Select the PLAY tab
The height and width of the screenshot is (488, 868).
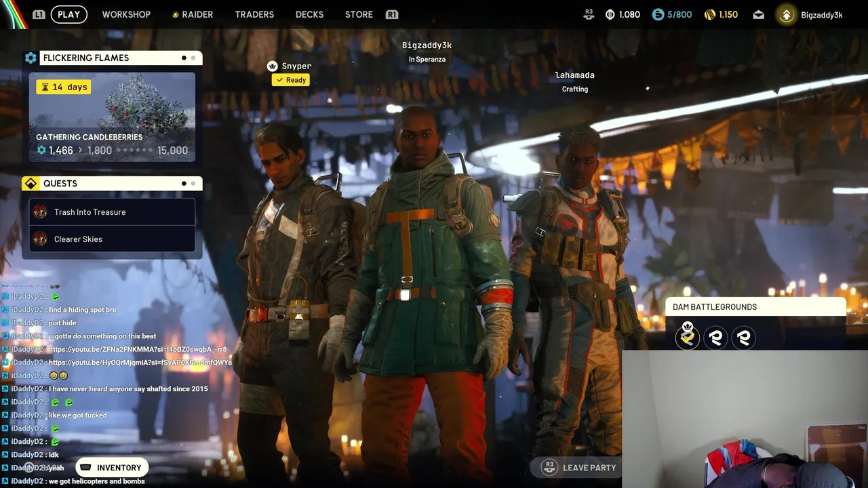[68, 14]
